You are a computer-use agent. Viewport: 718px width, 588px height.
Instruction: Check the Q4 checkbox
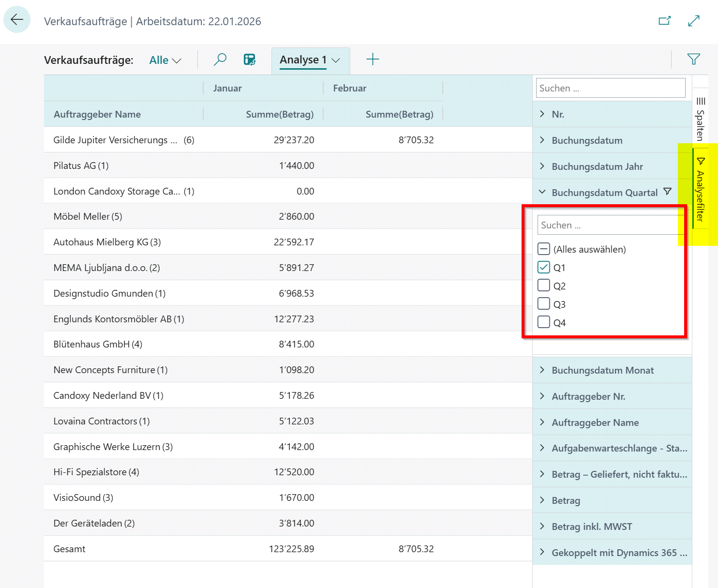(x=544, y=322)
